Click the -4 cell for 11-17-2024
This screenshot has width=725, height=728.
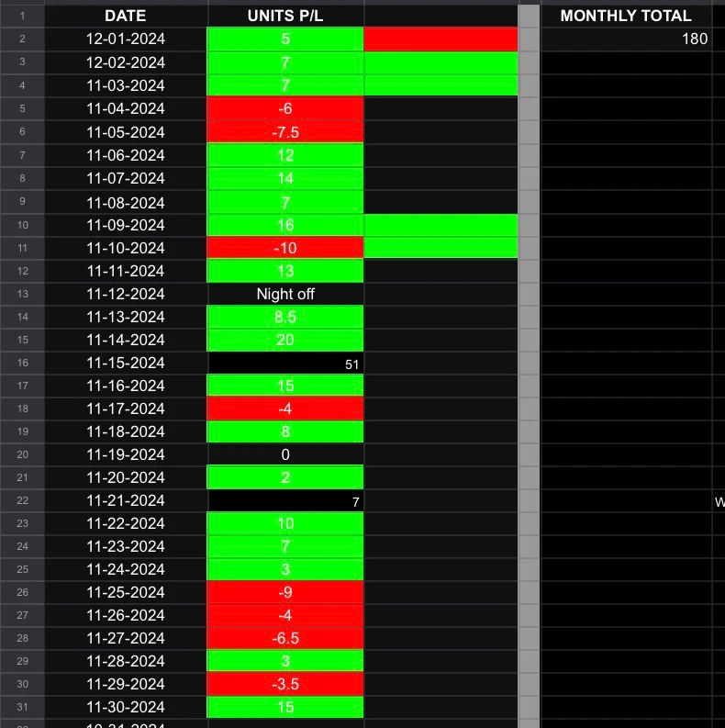tap(285, 409)
